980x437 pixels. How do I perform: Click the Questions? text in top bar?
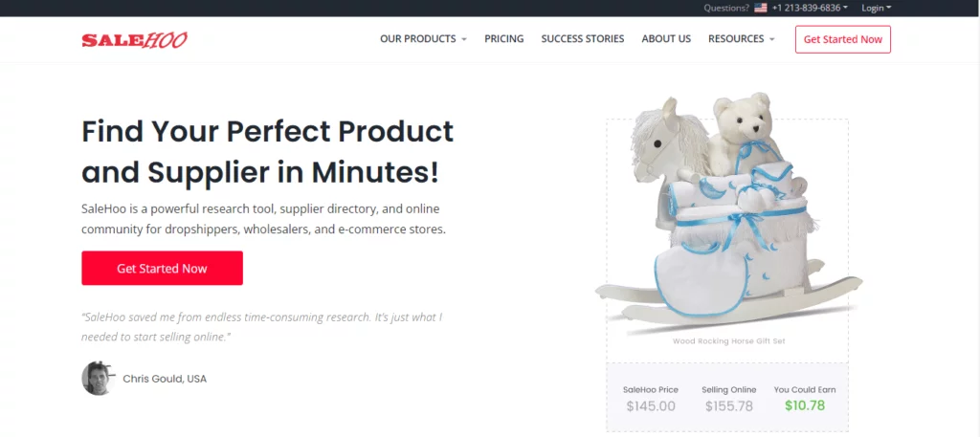[726, 8]
